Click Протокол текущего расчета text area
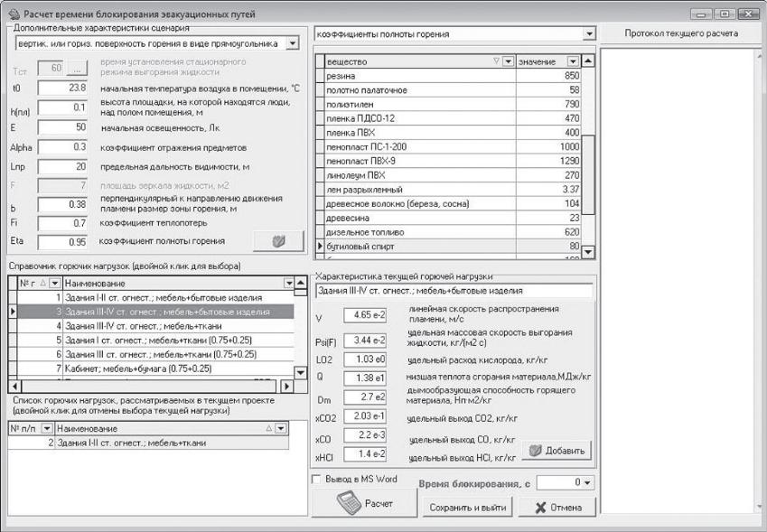The image size is (767, 532). 677,281
